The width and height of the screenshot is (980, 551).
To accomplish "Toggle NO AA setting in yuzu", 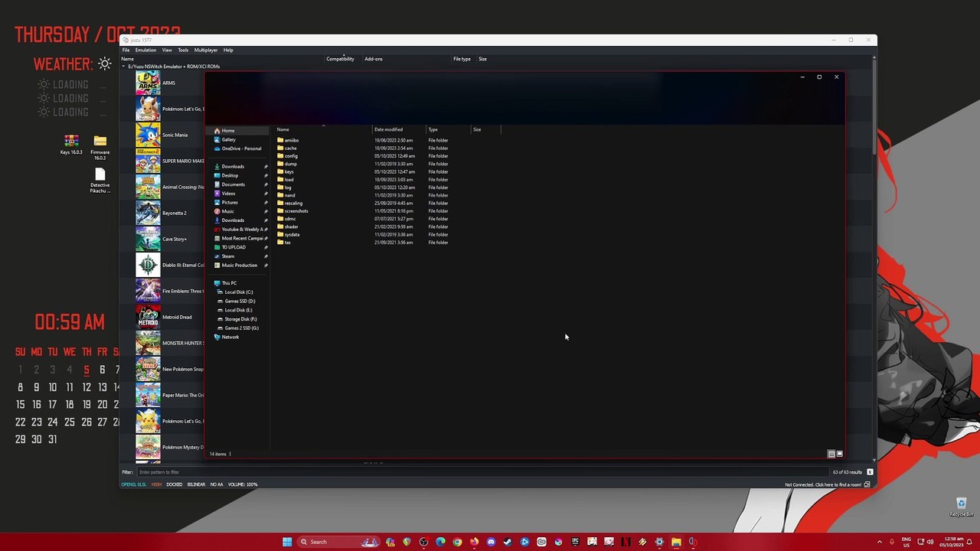I will 217,484.
